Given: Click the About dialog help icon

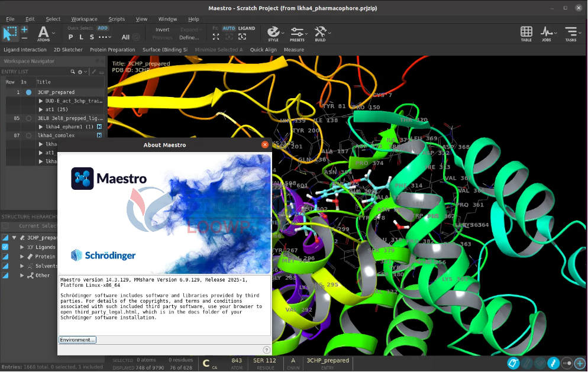Looking at the screenshot, I should coord(266,350).
